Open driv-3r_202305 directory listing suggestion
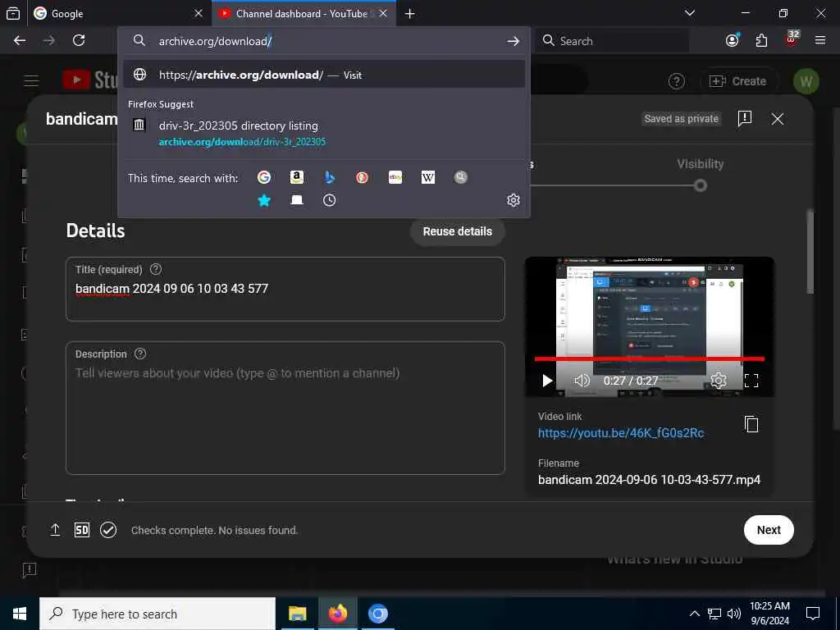Screen dimensions: 840x630 (x=324, y=134)
